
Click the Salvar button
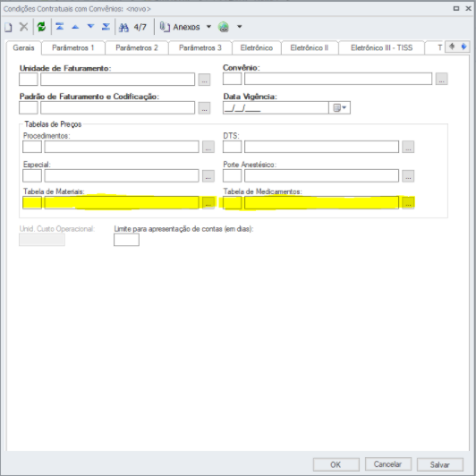pos(440,464)
